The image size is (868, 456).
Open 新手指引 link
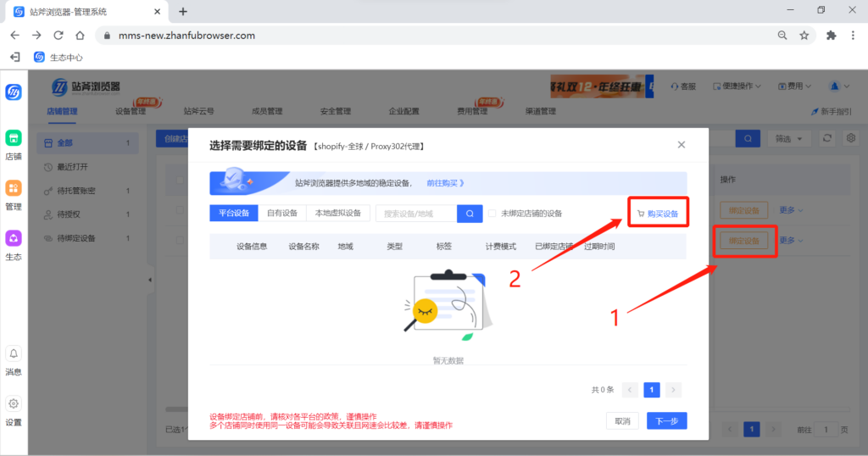pyautogui.click(x=832, y=111)
